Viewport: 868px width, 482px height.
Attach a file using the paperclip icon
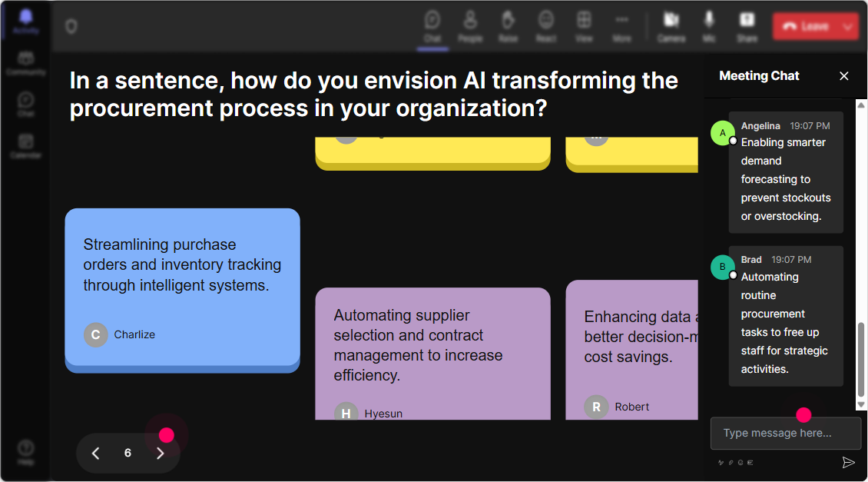pos(731,462)
